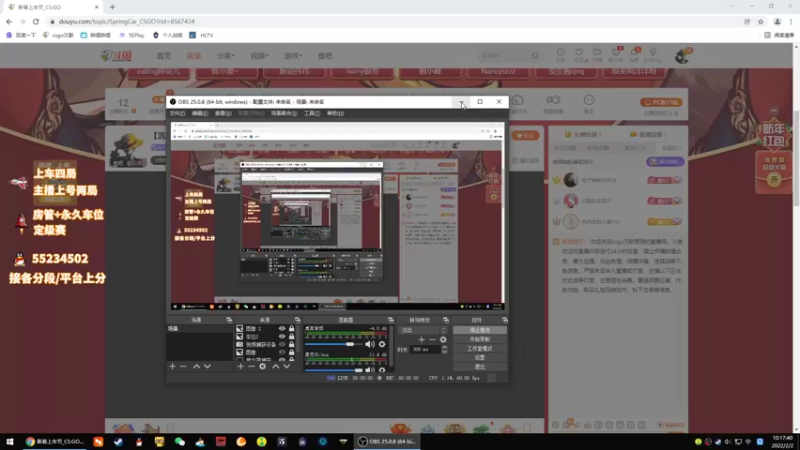Screen dimensions: 800x450
Task: Bookmark this page with the star icon
Action: [761, 21]
